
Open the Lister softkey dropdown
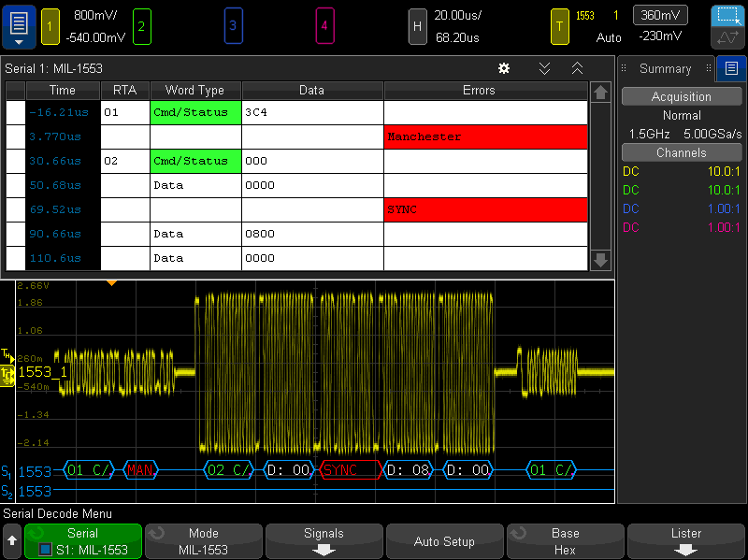(x=685, y=541)
